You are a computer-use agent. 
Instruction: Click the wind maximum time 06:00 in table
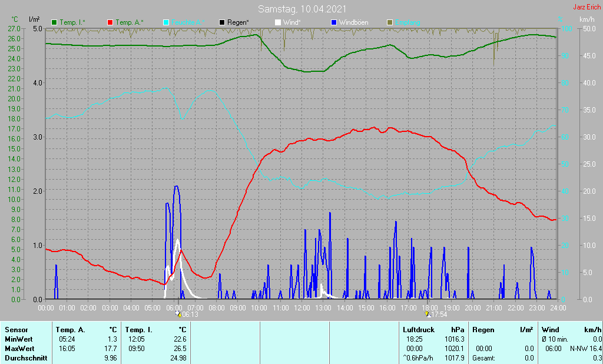click(x=553, y=349)
